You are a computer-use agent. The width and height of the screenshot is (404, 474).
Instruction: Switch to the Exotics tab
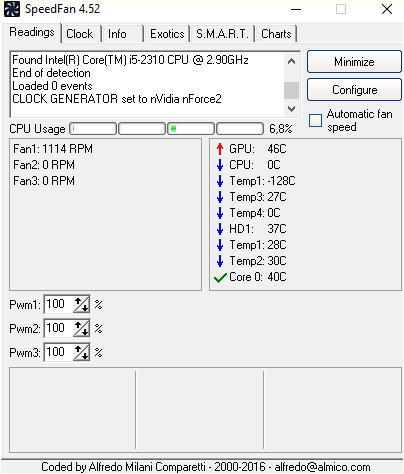(x=167, y=34)
